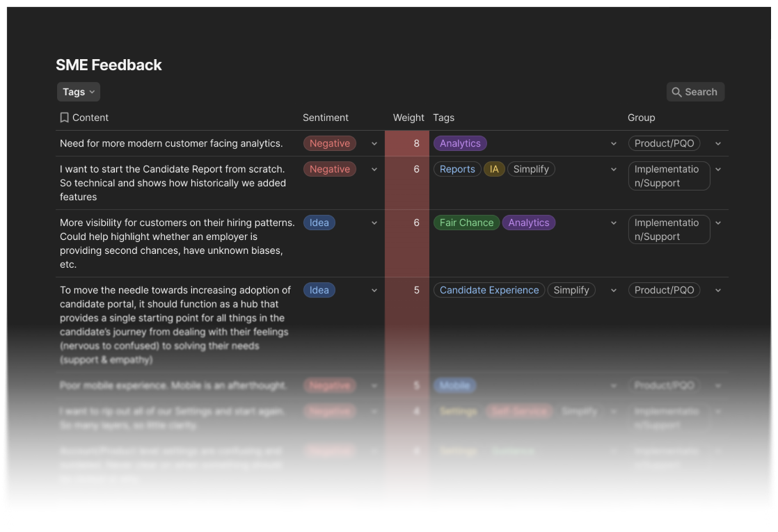Image resolution: width=778 pixels, height=532 pixels.
Task: Expand group dropdown beside first Product/PQO
Action: [x=718, y=144]
